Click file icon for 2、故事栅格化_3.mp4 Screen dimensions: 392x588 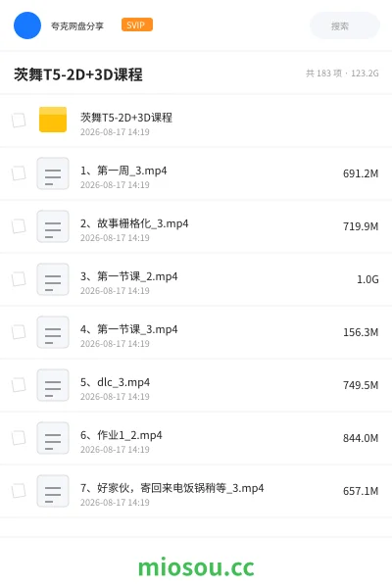point(53,226)
